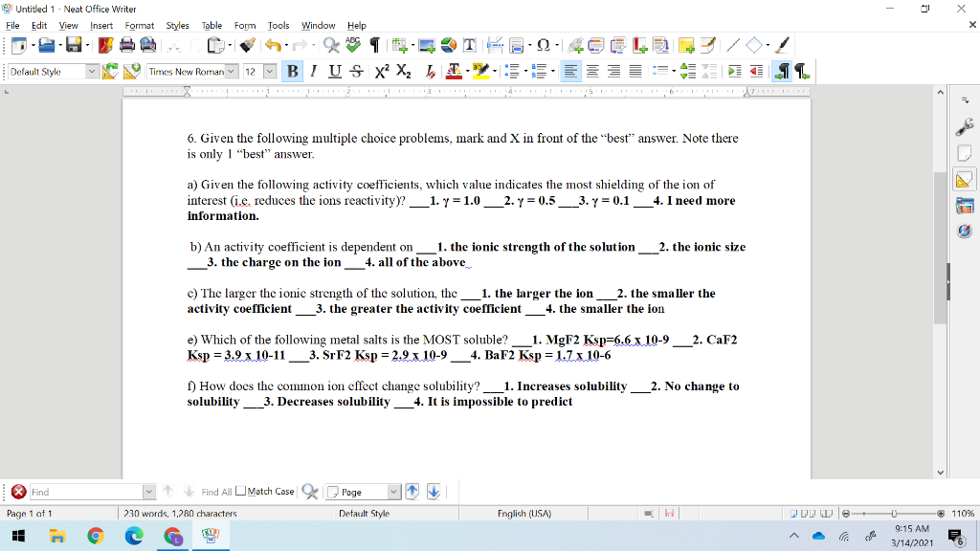Insert a special character with the Omega icon
This screenshot has height=551, width=980.
tap(543, 45)
